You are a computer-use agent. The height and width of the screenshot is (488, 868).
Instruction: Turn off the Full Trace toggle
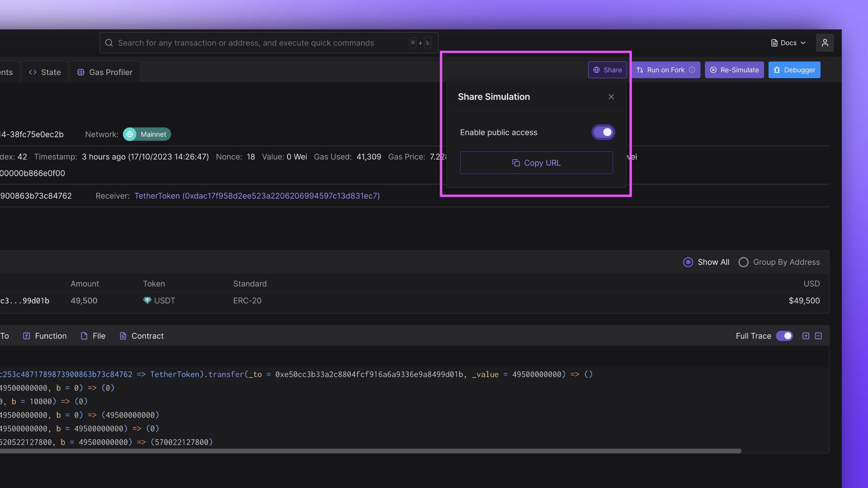tap(784, 336)
